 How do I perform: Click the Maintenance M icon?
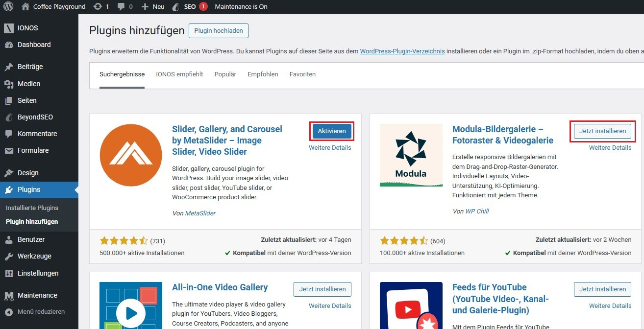coord(9,295)
